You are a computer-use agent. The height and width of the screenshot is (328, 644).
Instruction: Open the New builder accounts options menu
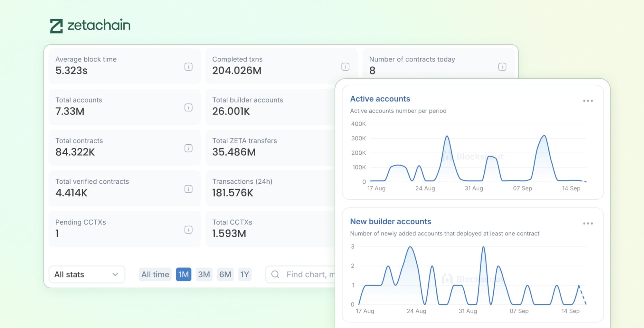(588, 223)
